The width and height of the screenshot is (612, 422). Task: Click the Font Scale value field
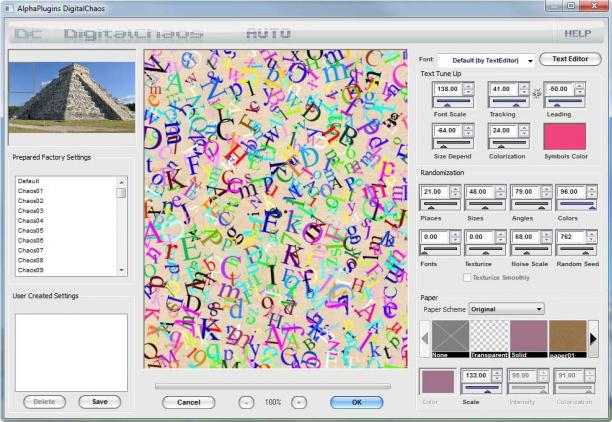point(448,89)
